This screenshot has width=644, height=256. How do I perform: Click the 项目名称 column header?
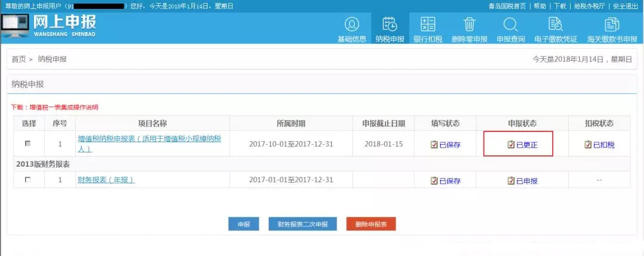[153, 123]
